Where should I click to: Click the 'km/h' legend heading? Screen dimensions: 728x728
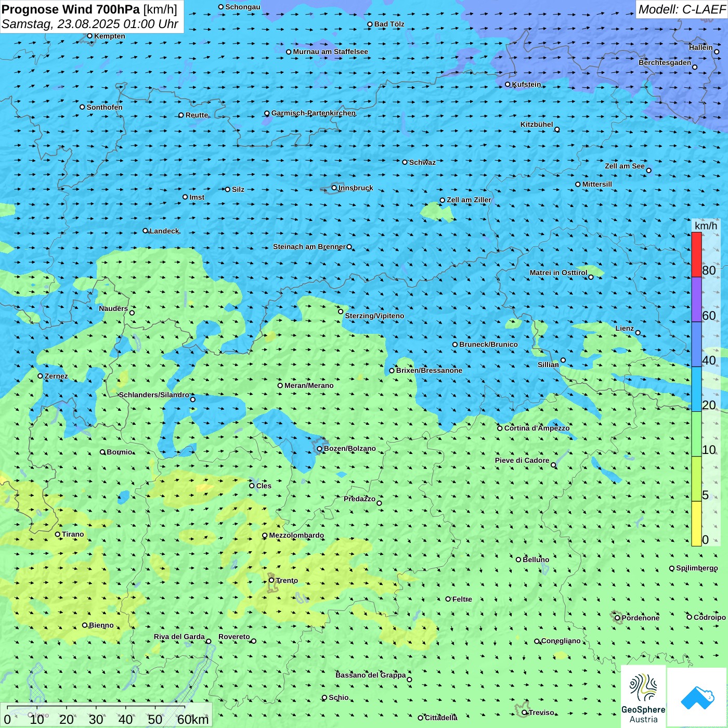tap(706, 226)
